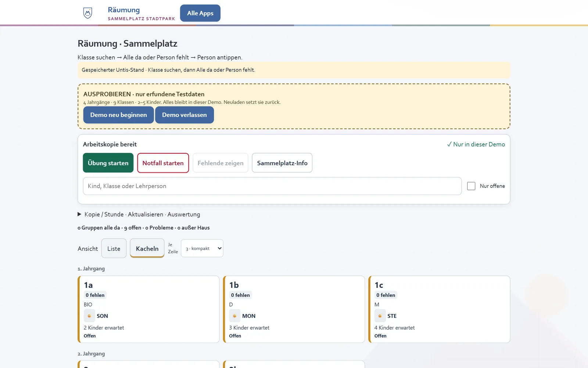This screenshot has width=588, height=368.
Task: Click the 2. Jahrgang heading
Action: coord(91,354)
